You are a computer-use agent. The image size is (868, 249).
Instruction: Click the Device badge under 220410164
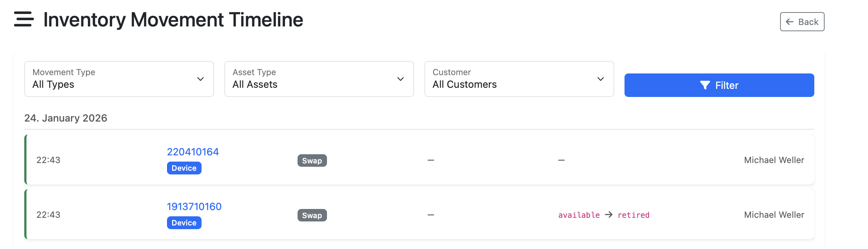184,168
